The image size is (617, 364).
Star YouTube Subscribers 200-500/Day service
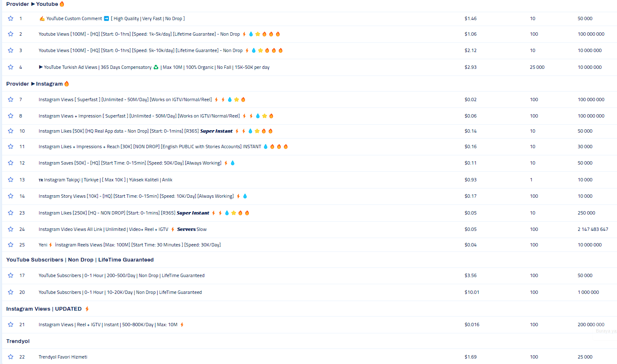pos(11,275)
